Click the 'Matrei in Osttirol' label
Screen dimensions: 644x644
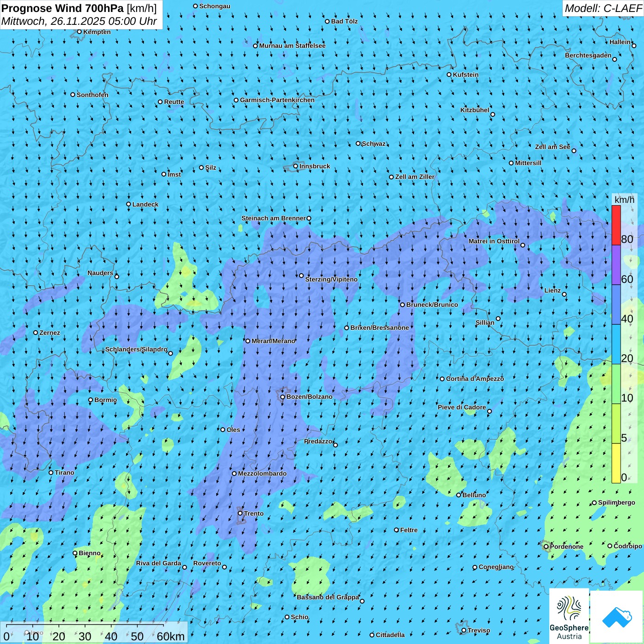(494, 241)
